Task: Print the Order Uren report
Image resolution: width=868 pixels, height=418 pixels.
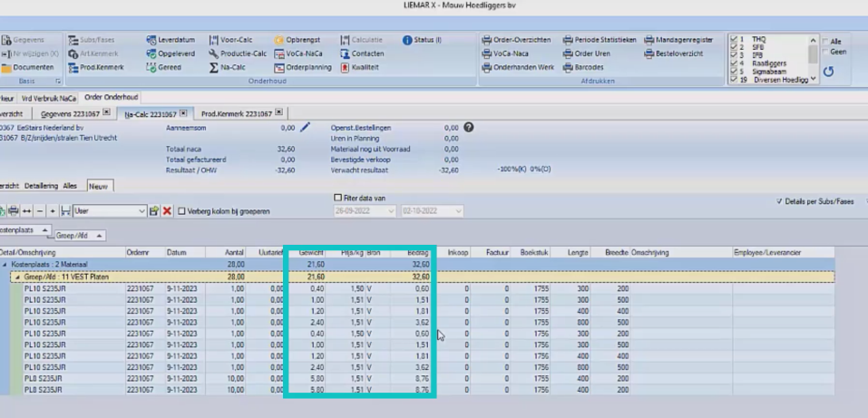Action: point(586,53)
